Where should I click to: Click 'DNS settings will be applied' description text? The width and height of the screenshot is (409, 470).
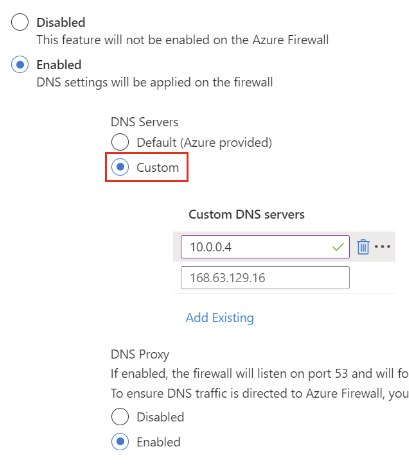click(155, 82)
